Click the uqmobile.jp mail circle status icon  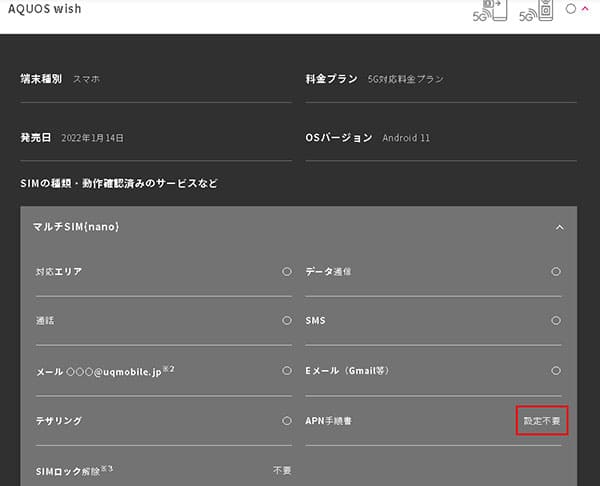[x=287, y=370]
